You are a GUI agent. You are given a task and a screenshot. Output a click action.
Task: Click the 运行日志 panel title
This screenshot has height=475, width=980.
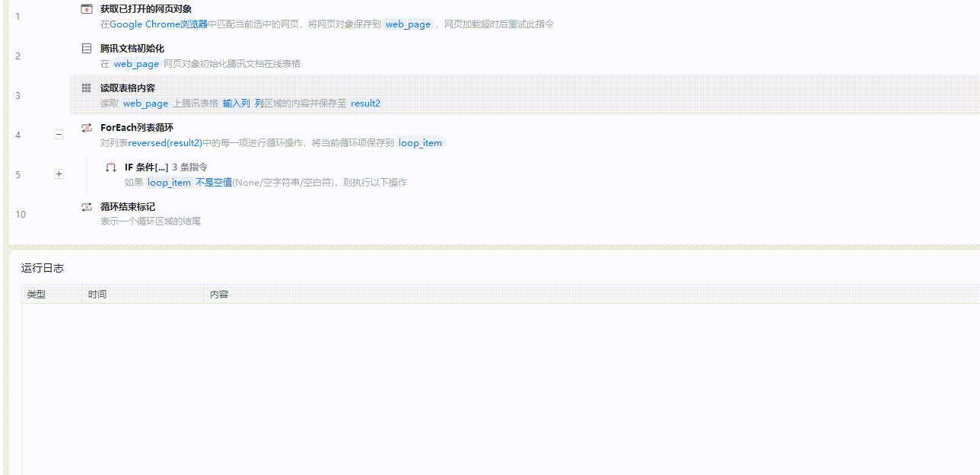point(43,268)
